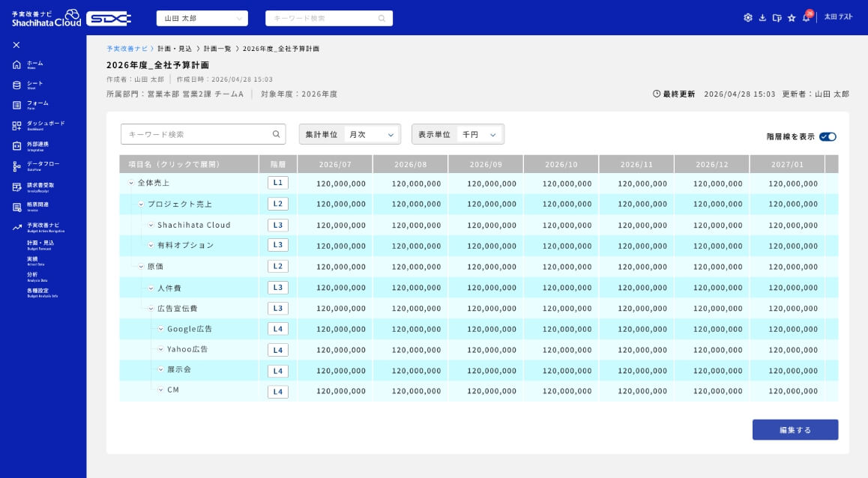This screenshot has width=868, height=478.
Task: Click L1 badge in 全体売上 row
Action: point(278,183)
